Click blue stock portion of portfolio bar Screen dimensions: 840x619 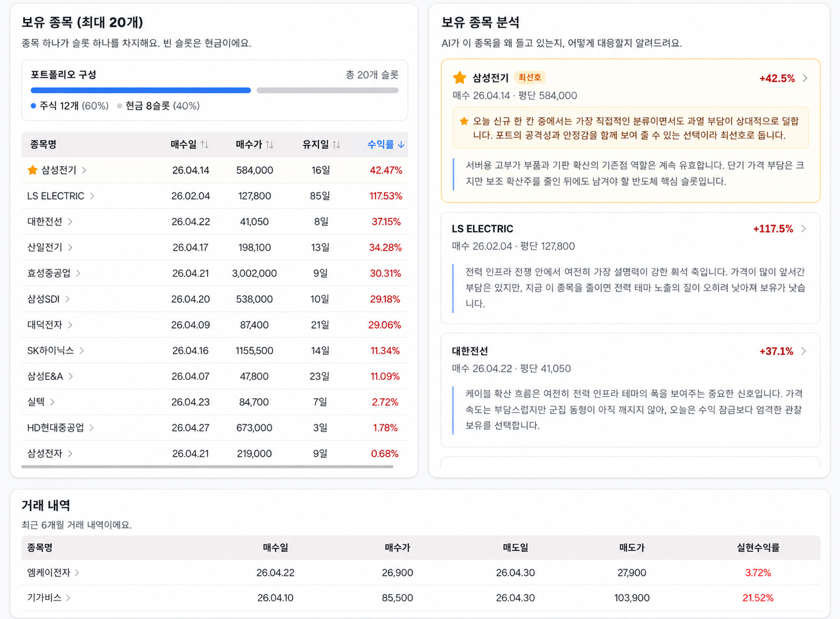pyautogui.click(x=141, y=90)
